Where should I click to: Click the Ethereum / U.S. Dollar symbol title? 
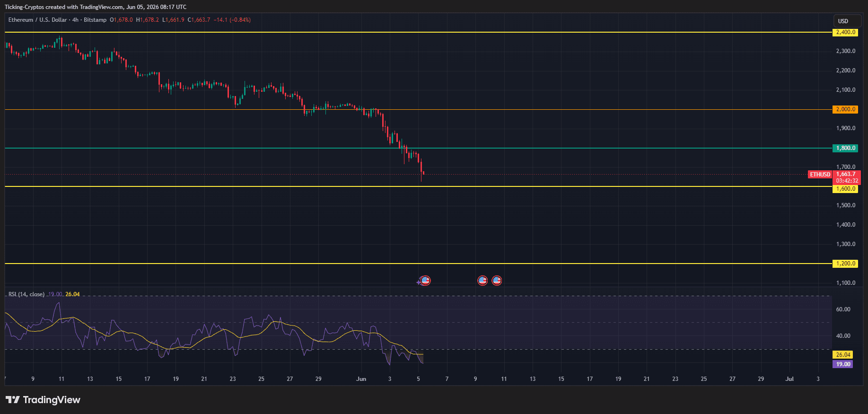[37, 20]
